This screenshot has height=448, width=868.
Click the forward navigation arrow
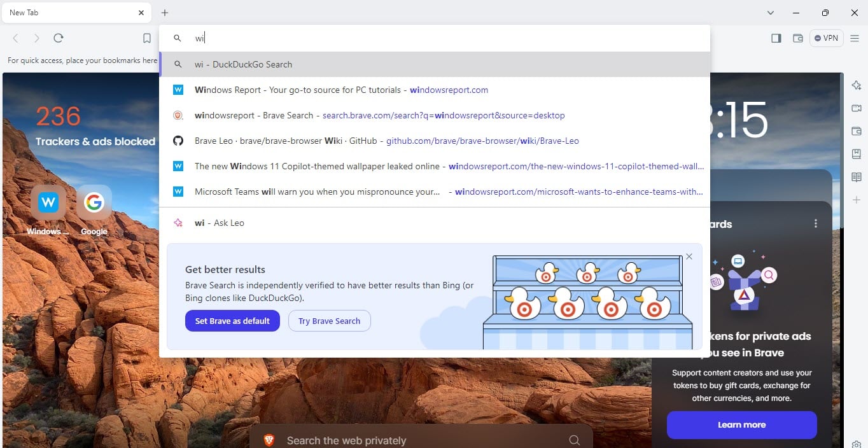pos(37,38)
